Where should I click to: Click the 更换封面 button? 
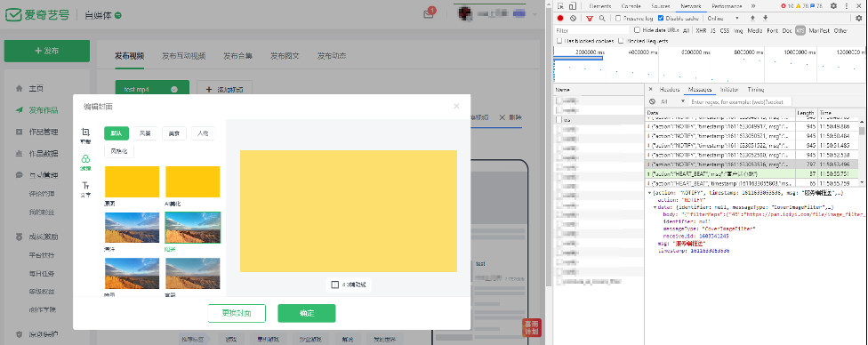click(x=237, y=313)
